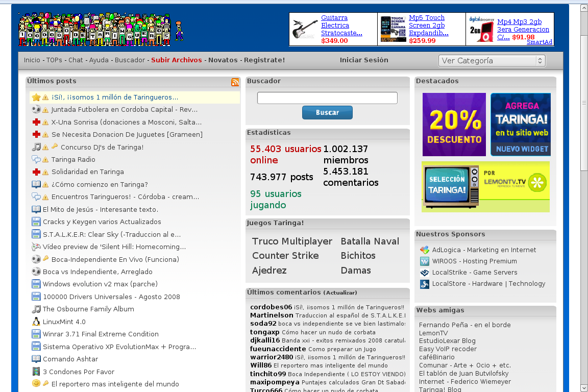This screenshot has height=392, width=588.
Task: Click the film icon beside 3 Condones Por Favor
Action: [x=36, y=372]
